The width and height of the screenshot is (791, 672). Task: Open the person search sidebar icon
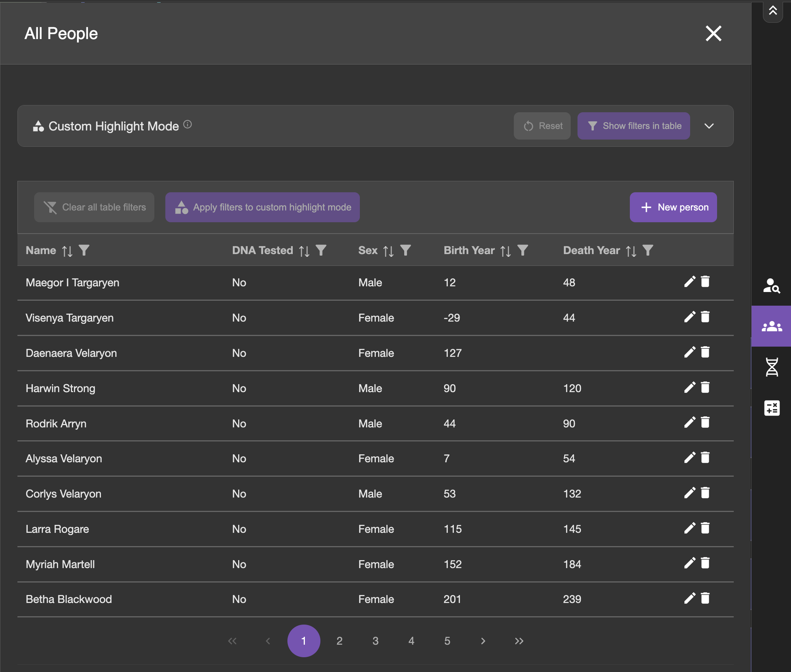tap(771, 286)
